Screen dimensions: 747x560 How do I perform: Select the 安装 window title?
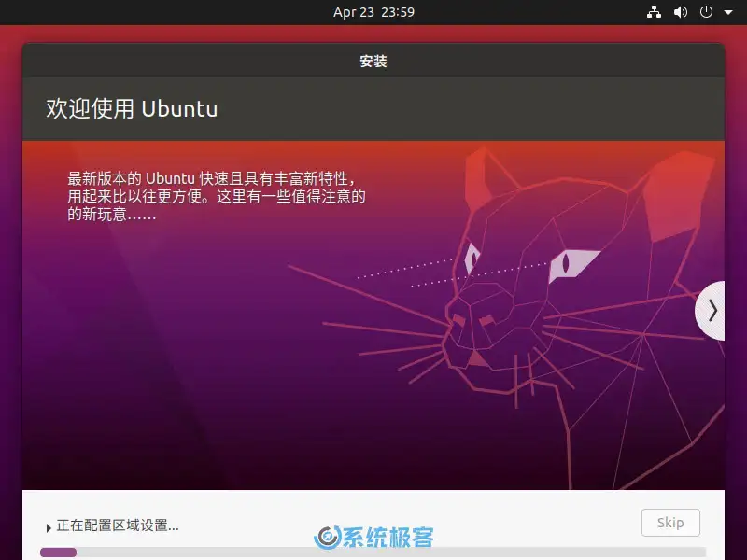(373, 61)
